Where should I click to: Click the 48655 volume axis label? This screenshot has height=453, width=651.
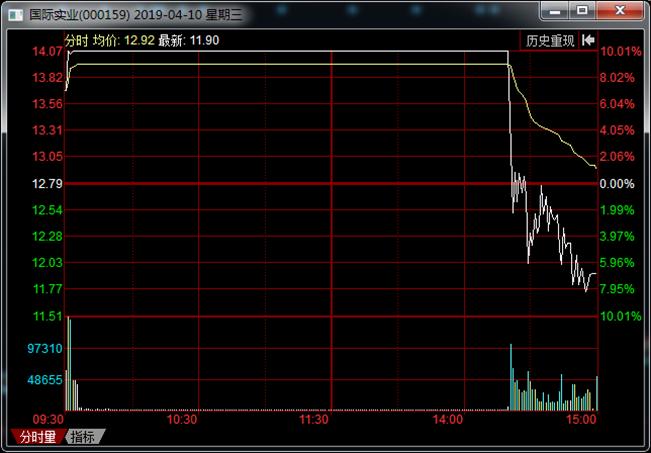click(45, 380)
